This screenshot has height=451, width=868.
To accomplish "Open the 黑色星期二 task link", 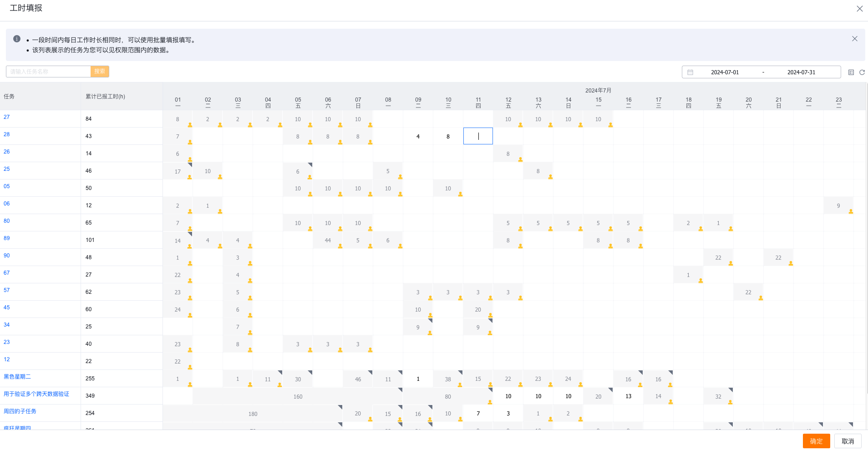I will tap(17, 377).
